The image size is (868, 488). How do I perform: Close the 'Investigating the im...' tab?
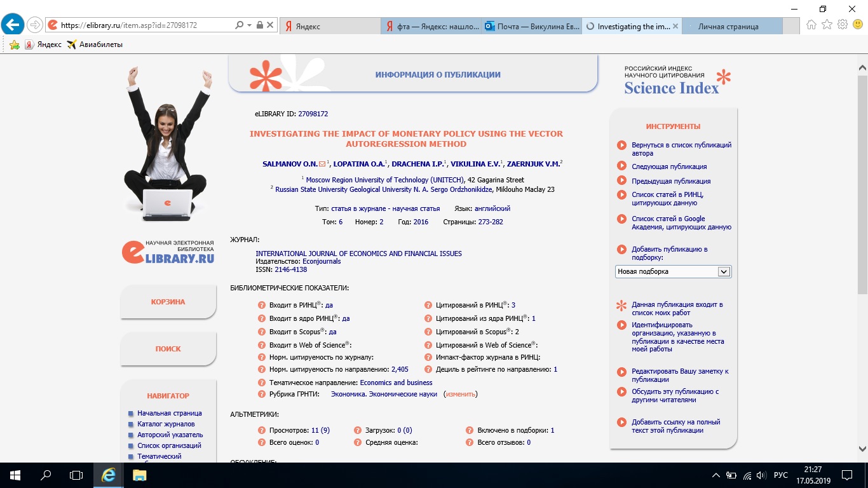[x=675, y=26]
